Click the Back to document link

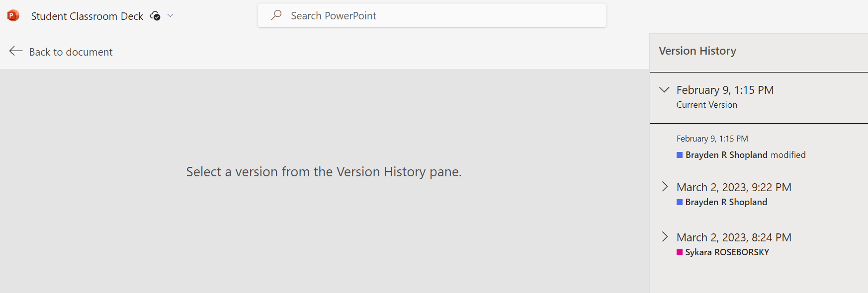coord(71,52)
